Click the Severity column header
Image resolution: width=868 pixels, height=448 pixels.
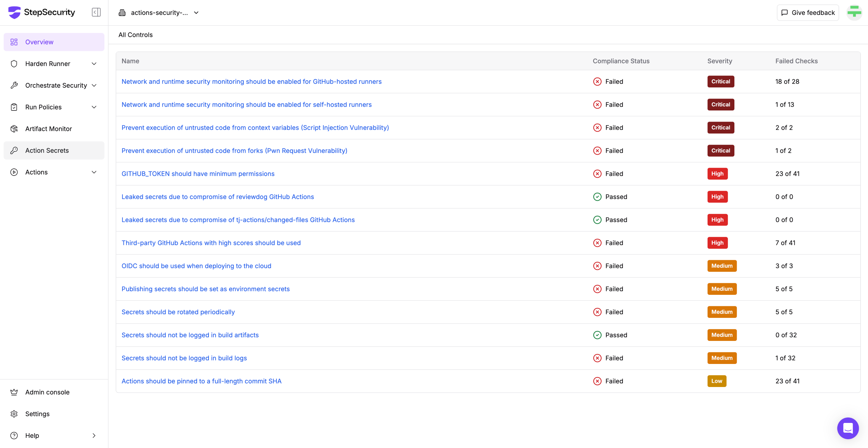click(x=719, y=61)
